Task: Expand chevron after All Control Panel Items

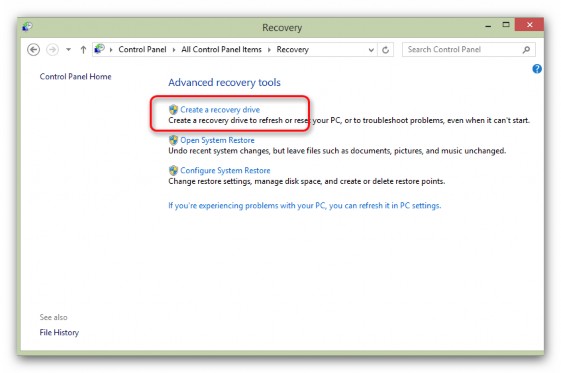Action: pyautogui.click(x=269, y=50)
